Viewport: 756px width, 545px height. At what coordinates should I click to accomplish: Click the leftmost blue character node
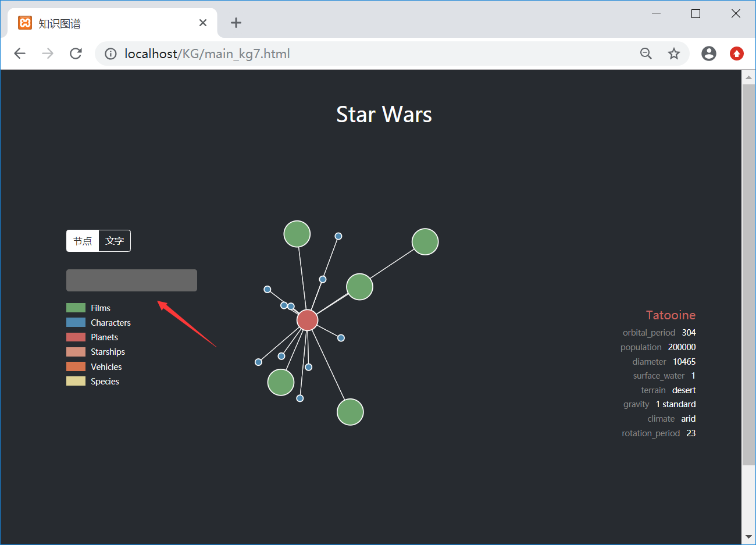(258, 362)
